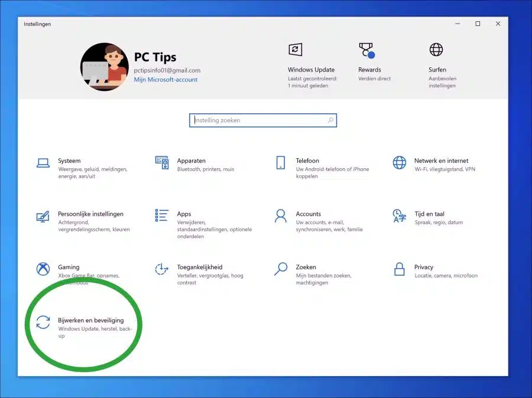Screen dimensions: 532x398
Task: Open the Tijd en taal icon
Action: [400, 216]
